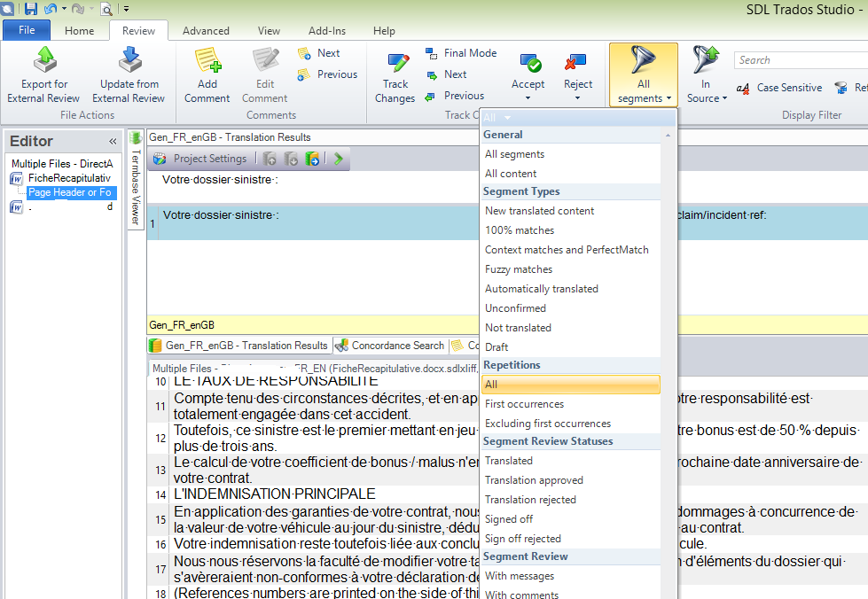The width and height of the screenshot is (868, 599).
Task: Expand the Accept dropdown arrow
Action: [528, 97]
